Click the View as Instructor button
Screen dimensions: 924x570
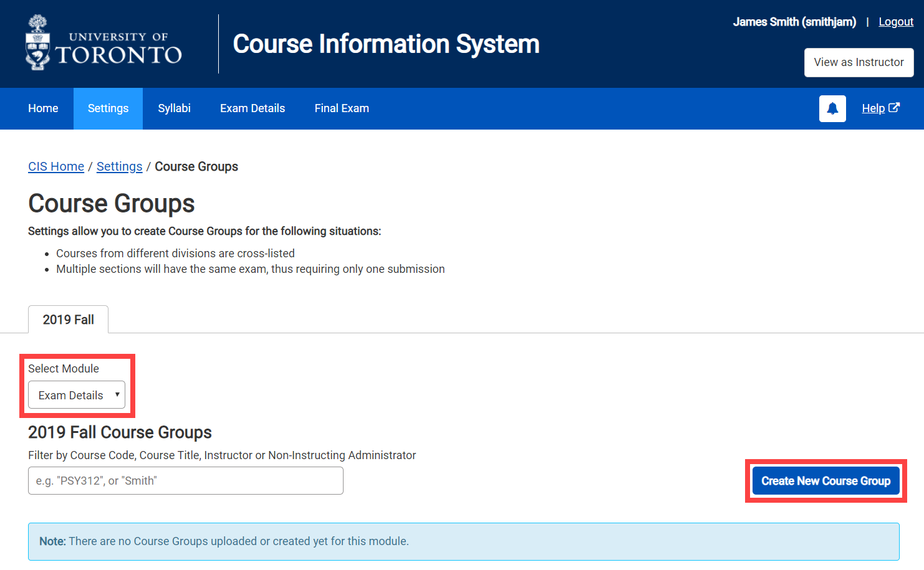(x=859, y=62)
